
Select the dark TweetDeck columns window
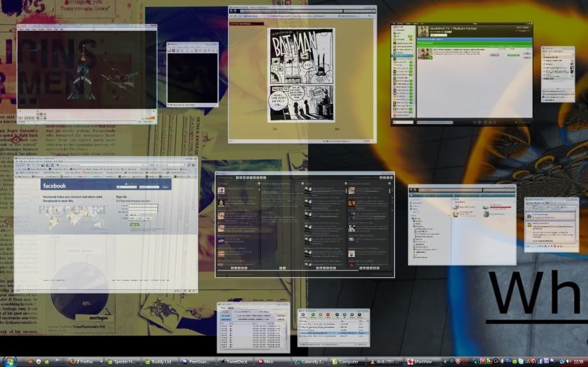[x=305, y=225]
